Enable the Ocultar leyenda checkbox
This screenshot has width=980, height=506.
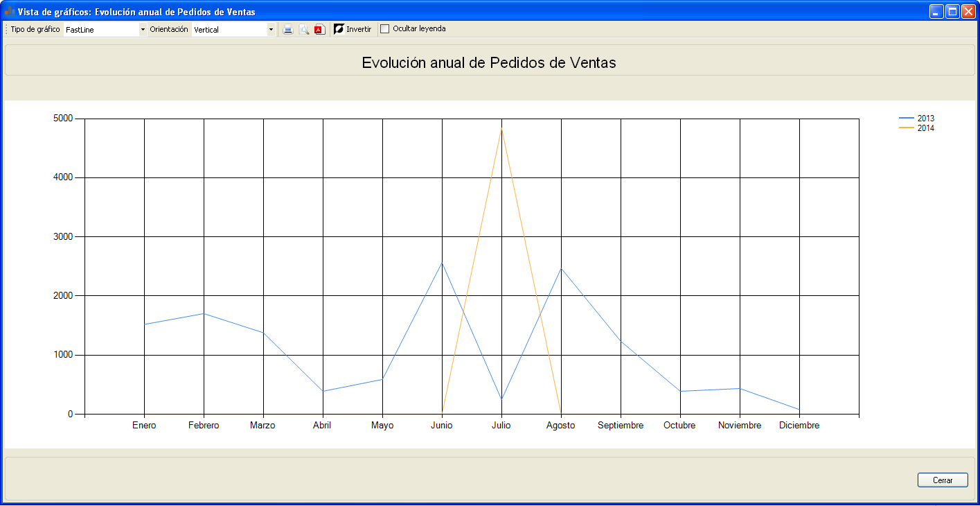(385, 29)
